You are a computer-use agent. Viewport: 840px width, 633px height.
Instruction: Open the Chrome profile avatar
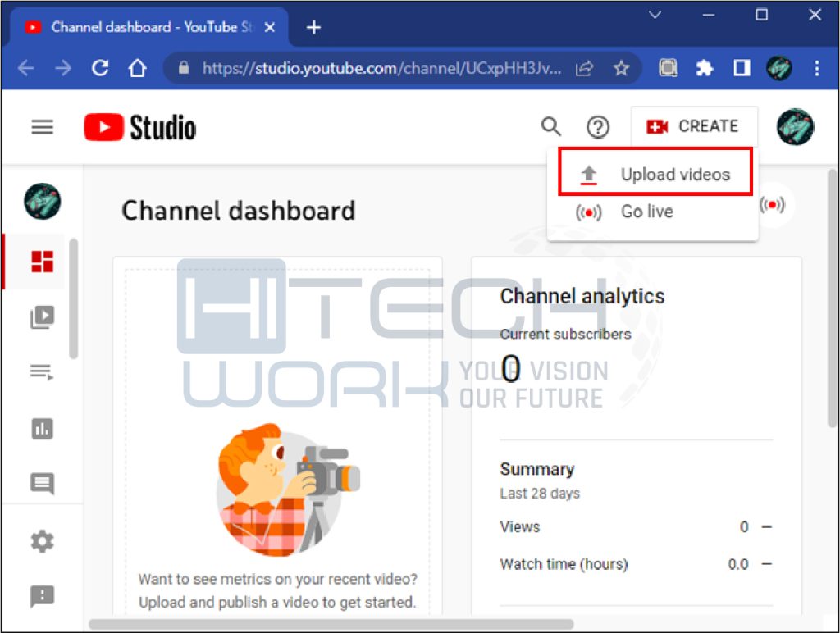779,68
